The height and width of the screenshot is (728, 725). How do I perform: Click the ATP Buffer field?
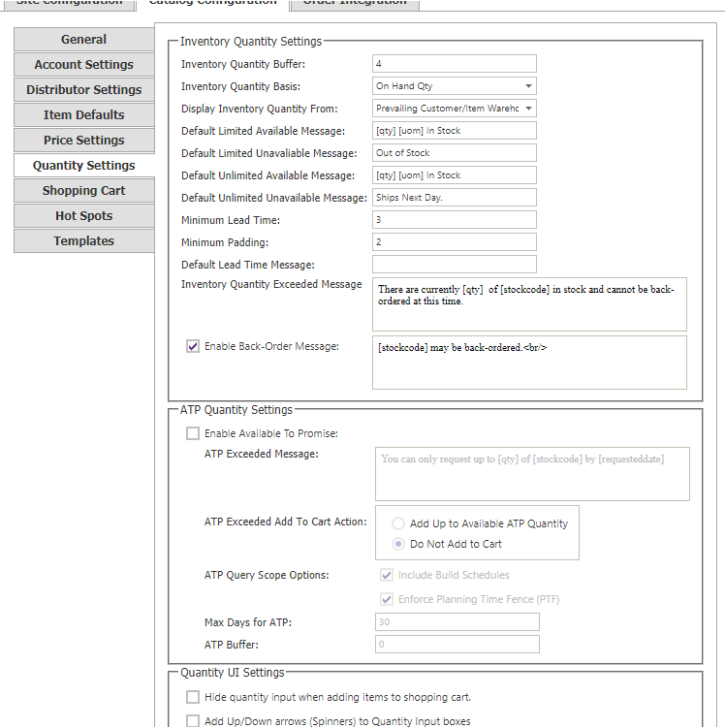pyautogui.click(x=457, y=644)
